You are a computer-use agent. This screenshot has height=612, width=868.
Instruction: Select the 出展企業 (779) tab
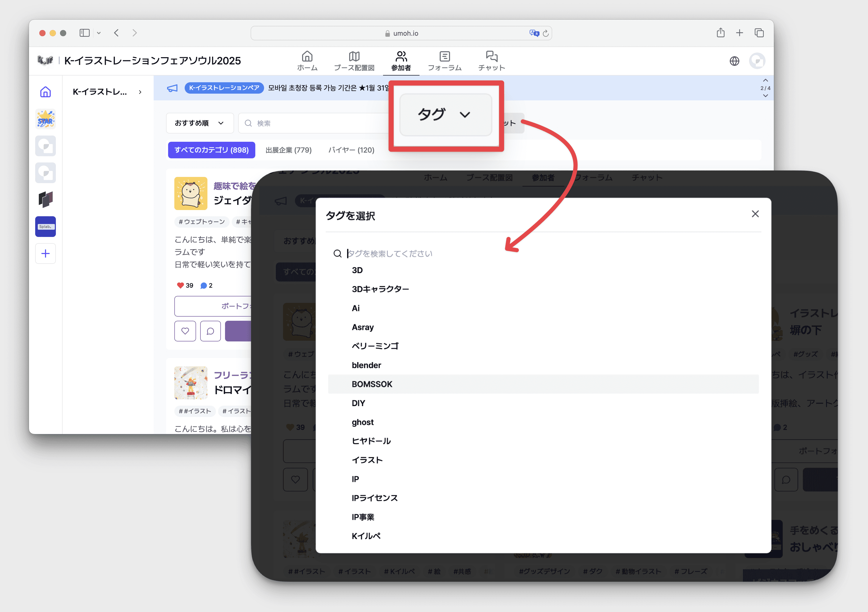(x=288, y=150)
